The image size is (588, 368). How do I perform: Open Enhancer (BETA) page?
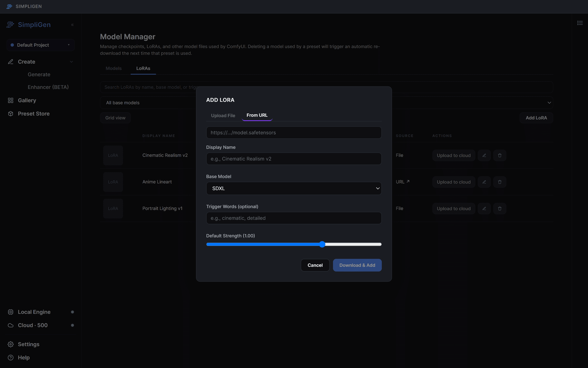point(48,87)
